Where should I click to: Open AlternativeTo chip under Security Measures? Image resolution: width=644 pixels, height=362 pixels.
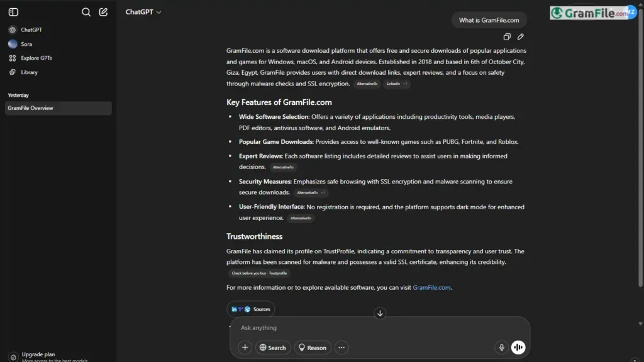311,192
